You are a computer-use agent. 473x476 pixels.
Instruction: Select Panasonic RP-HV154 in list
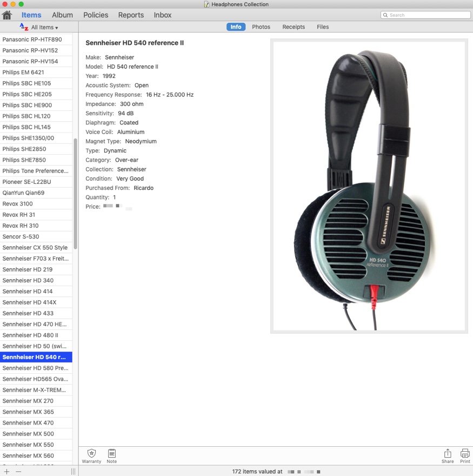coord(36,61)
